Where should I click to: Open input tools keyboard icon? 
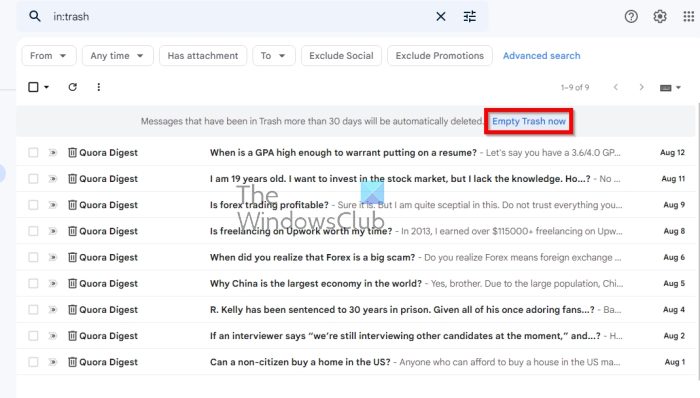pos(666,88)
